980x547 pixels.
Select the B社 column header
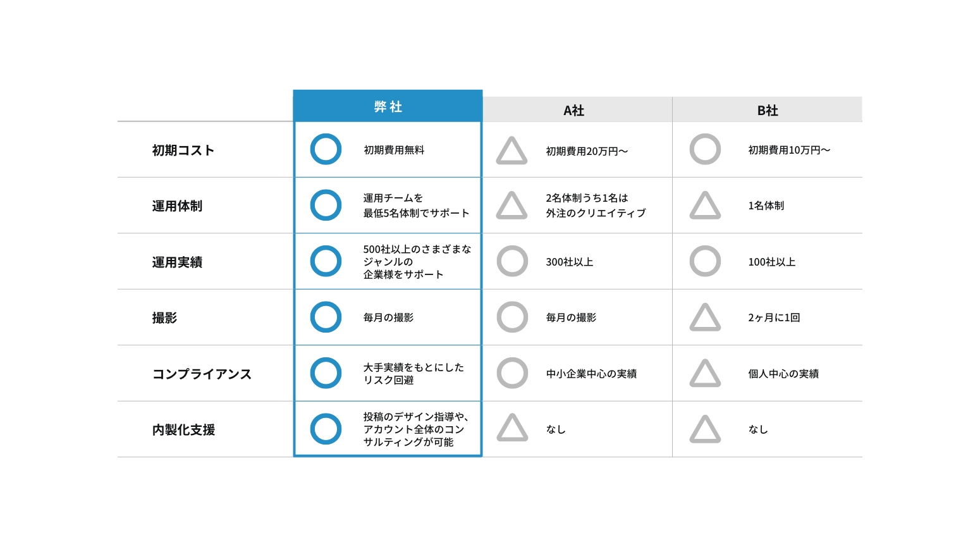[x=767, y=111]
